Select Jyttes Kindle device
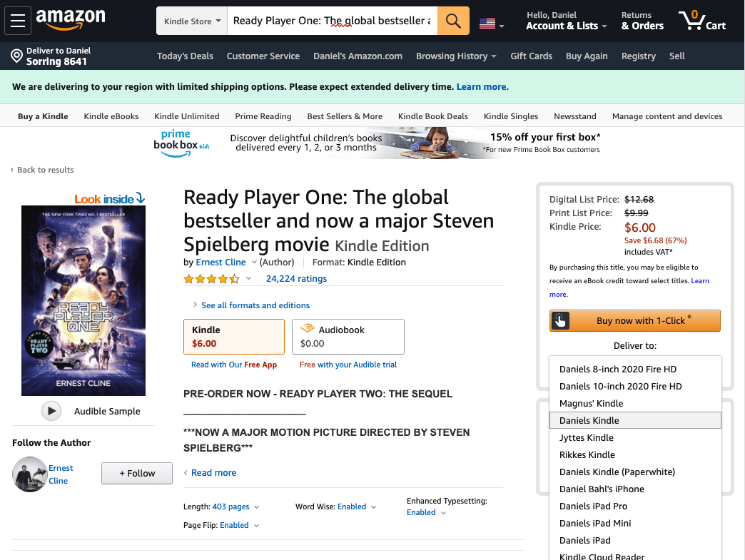The height and width of the screenshot is (560, 745). click(635, 437)
